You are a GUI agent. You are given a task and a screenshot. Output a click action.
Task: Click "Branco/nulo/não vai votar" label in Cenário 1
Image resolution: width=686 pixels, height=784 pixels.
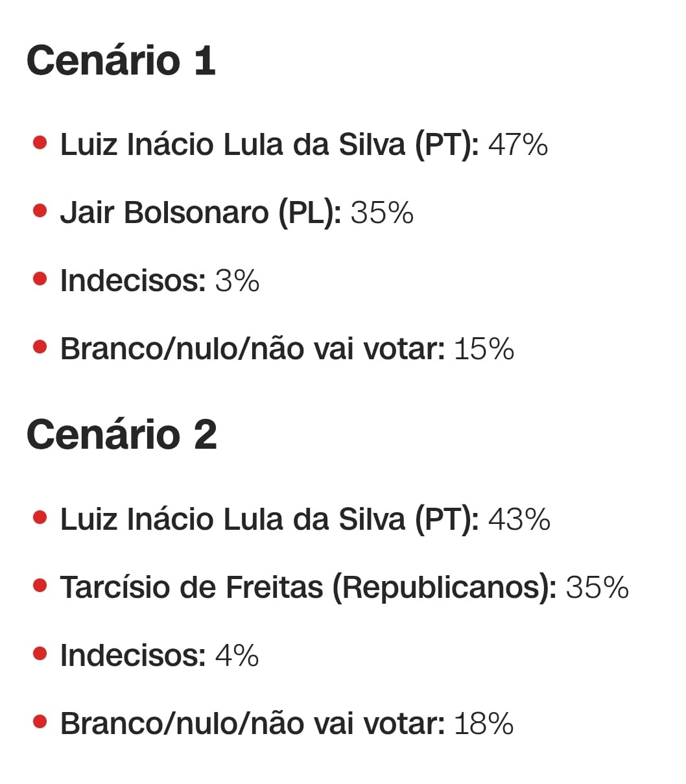[x=252, y=349]
